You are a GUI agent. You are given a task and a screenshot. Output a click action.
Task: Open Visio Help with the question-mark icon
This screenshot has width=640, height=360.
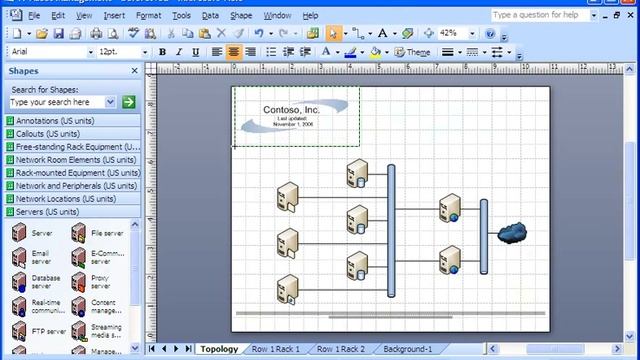point(490,33)
